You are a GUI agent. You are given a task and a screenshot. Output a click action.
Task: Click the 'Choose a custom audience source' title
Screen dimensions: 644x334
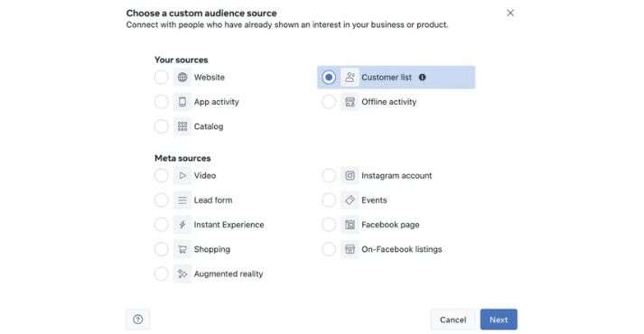click(x=201, y=14)
